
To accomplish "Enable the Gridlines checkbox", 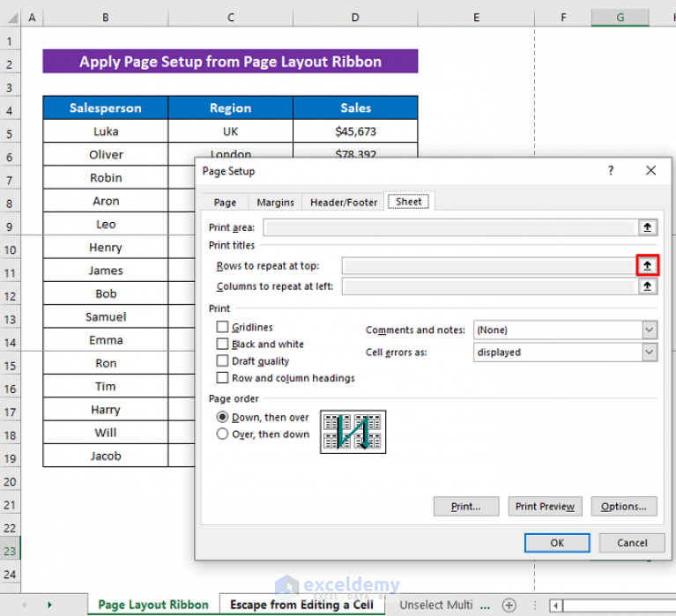I will point(222,327).
